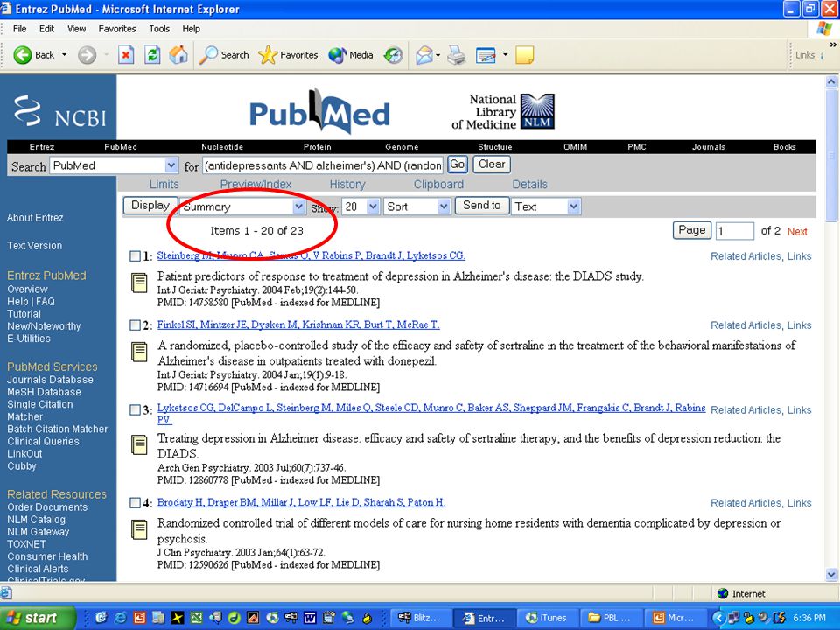
Task: Open the Nucleotide database in black bar
Action: pos(222,147)
